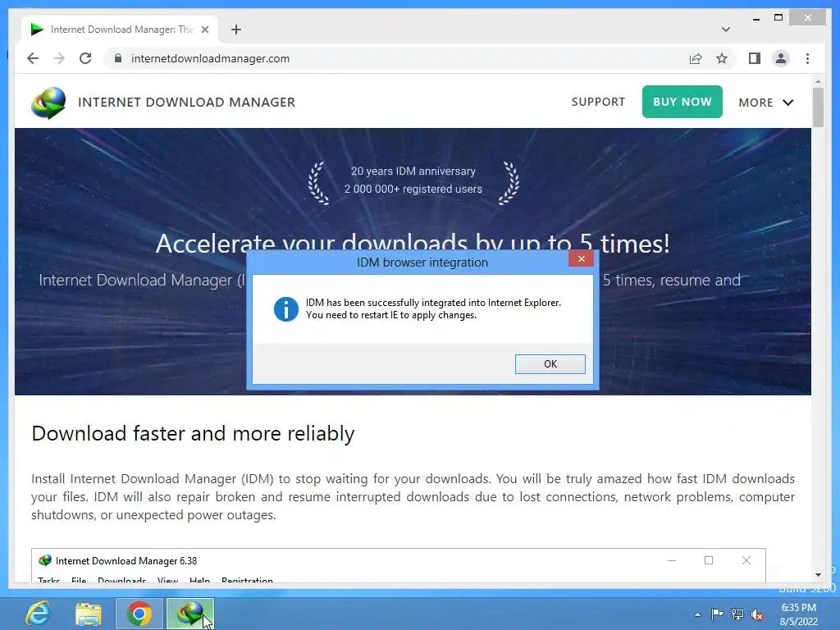Expand the MORE dropdown menu
The height and width of the screenshot is (630, 840).
[766, 103]
